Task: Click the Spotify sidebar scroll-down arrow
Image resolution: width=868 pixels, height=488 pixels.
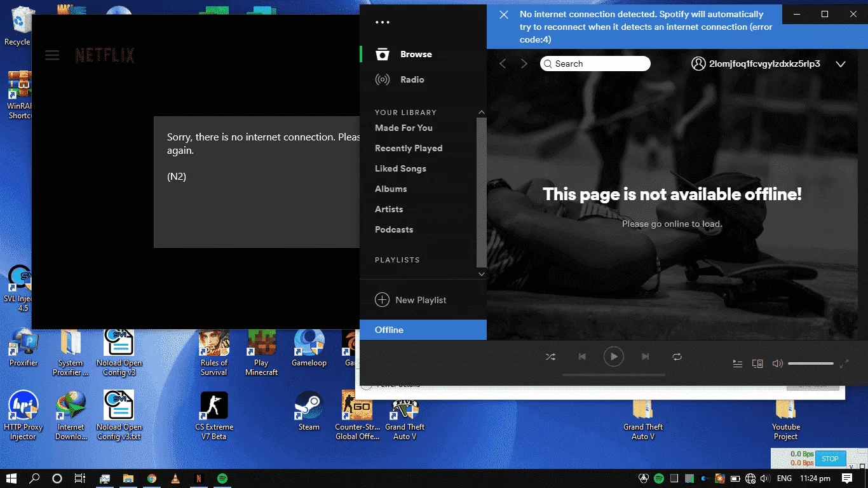Action: tap(482, 274)
